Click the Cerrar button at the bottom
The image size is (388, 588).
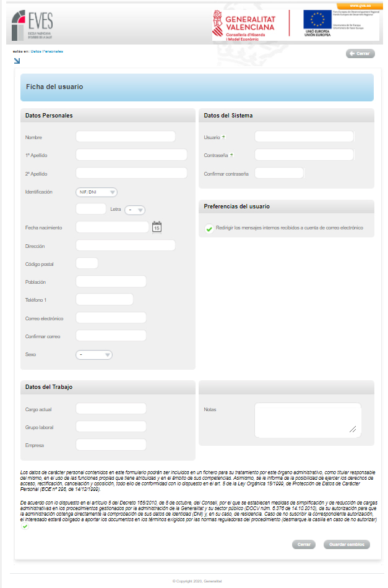pyautogui.click(x=303, y=545)
